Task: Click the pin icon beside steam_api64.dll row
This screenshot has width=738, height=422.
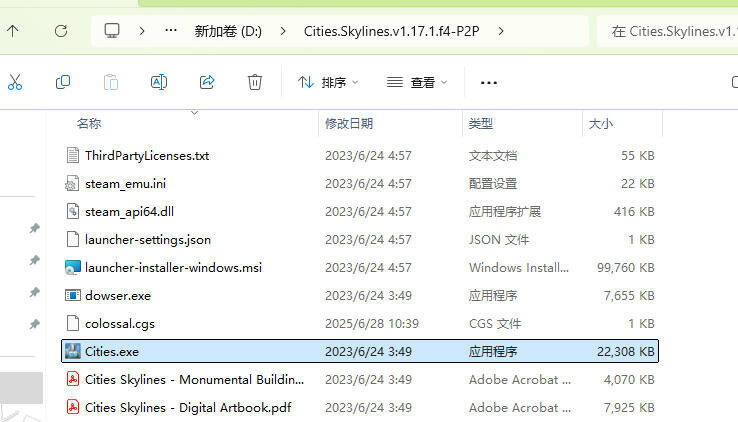Action: pos(34,228)
